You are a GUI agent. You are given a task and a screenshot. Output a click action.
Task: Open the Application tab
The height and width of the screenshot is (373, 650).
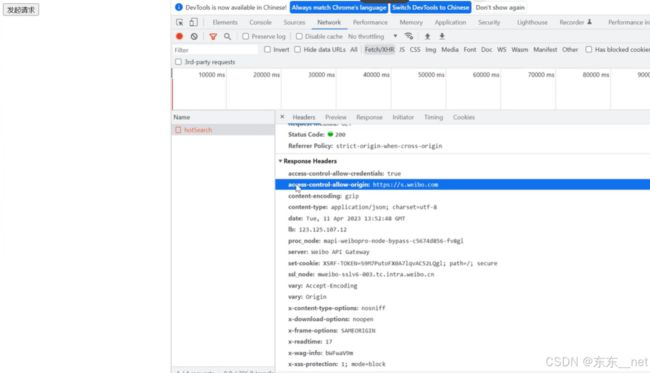tap(451, 22)
